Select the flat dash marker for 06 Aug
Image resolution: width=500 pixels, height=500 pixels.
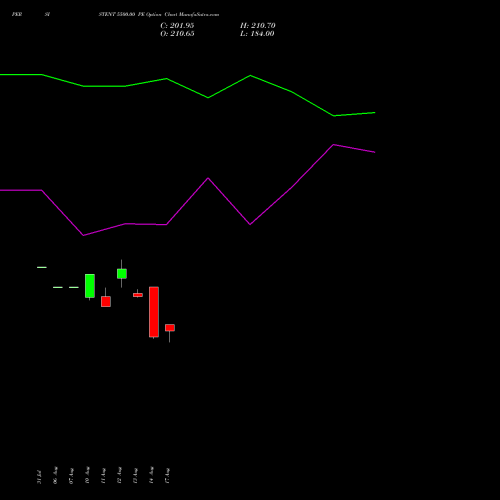[x=58, y=287]
